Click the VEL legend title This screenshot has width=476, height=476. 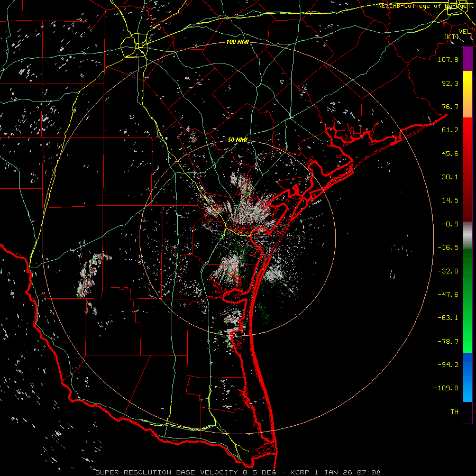coord(465,32)
